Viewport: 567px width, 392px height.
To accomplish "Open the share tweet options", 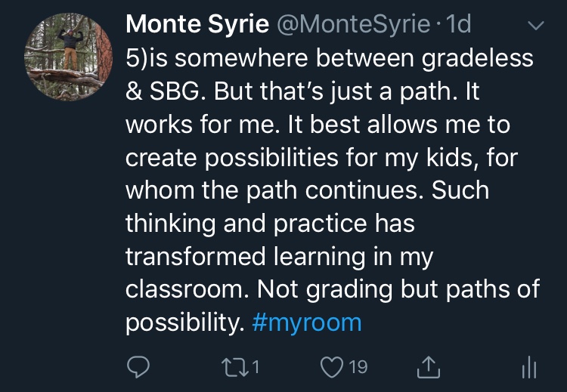I will pos(429,367).
